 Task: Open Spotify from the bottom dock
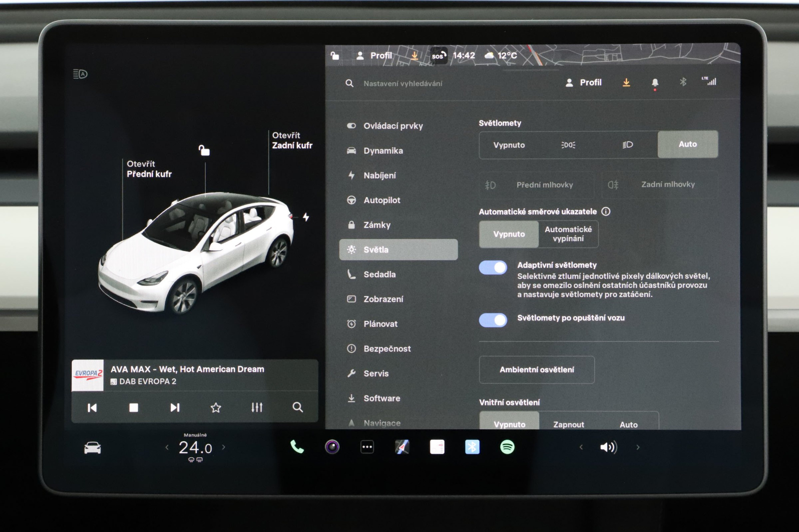[507, 447]
